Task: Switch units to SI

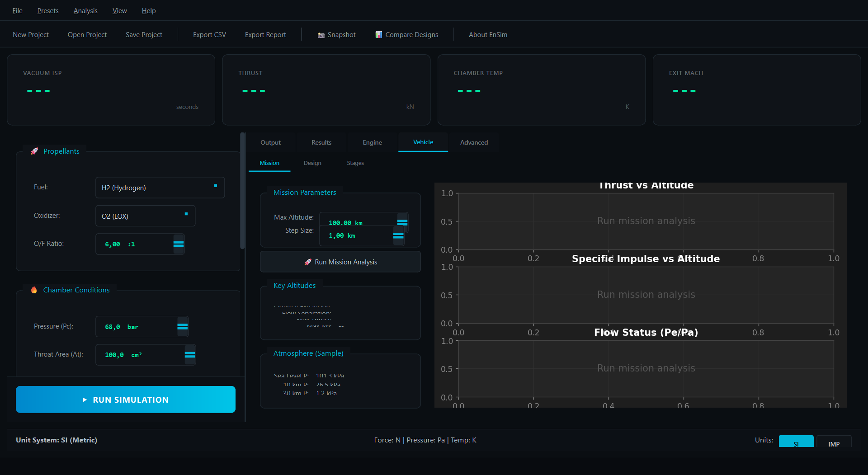Action: 796,442
